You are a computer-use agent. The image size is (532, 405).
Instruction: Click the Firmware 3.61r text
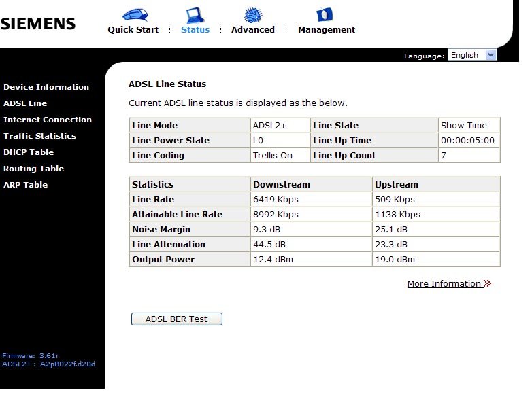tap(31, 356)
